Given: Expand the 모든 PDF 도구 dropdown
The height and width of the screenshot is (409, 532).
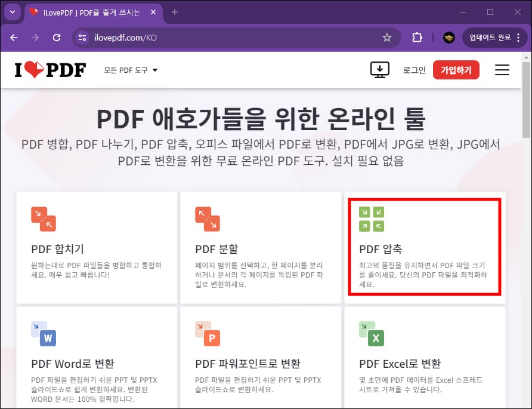Looking at the screenshot, I should pyautogui.click(x=127, y=69).
